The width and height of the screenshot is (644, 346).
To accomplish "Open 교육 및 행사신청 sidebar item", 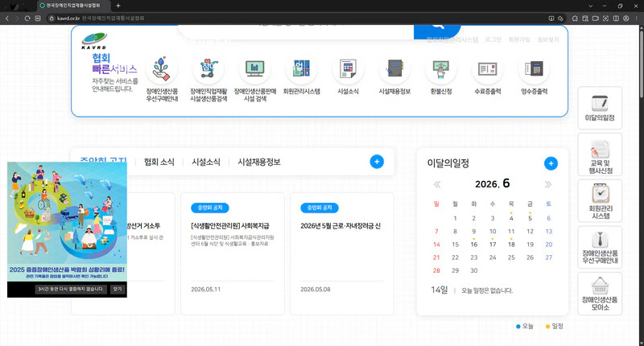I will click(600, 154).
